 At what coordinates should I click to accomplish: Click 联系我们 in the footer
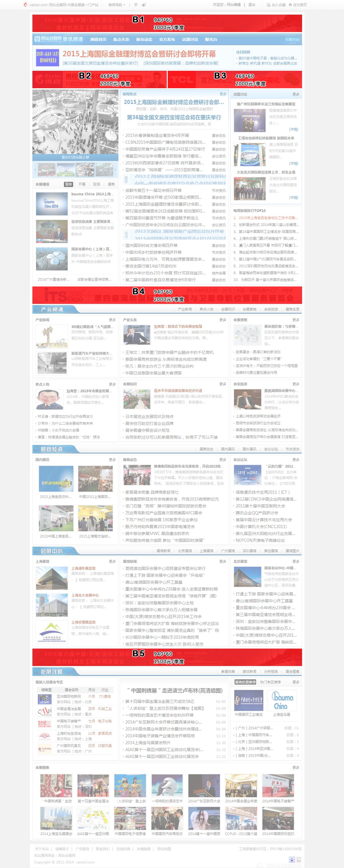103,849
